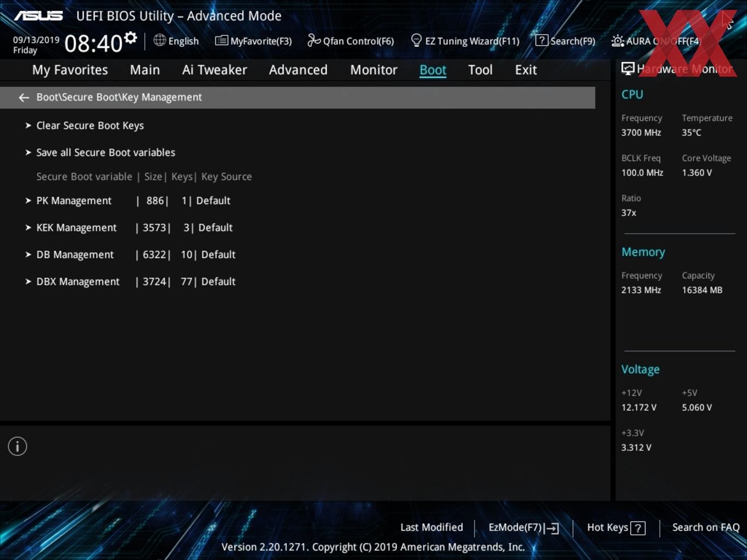Screen dimensions: 747x560
Task: Click DBX keys count 77
Action: (187, 281)
